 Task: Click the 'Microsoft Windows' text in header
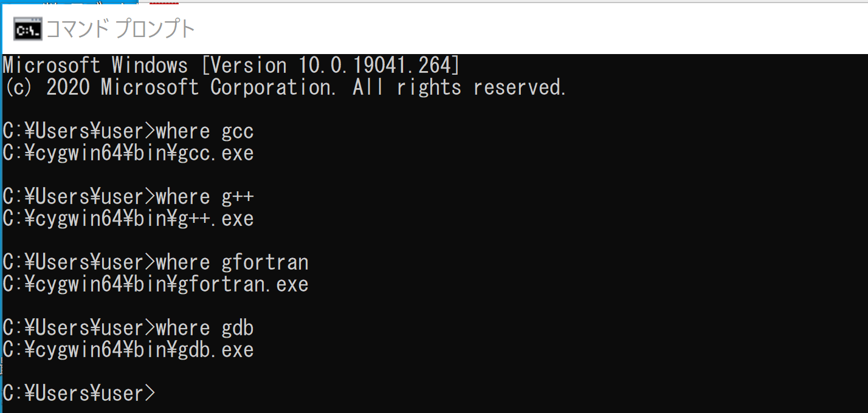tap(95, 66)
